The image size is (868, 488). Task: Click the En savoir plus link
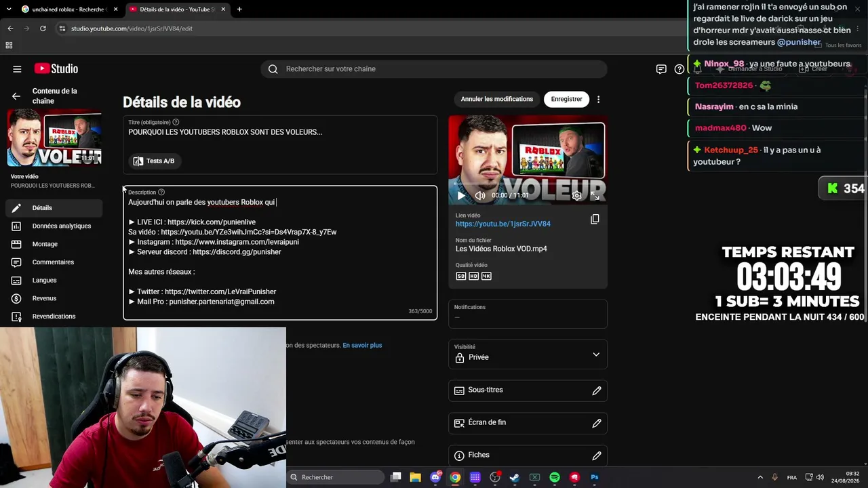[x=362, y=345]
